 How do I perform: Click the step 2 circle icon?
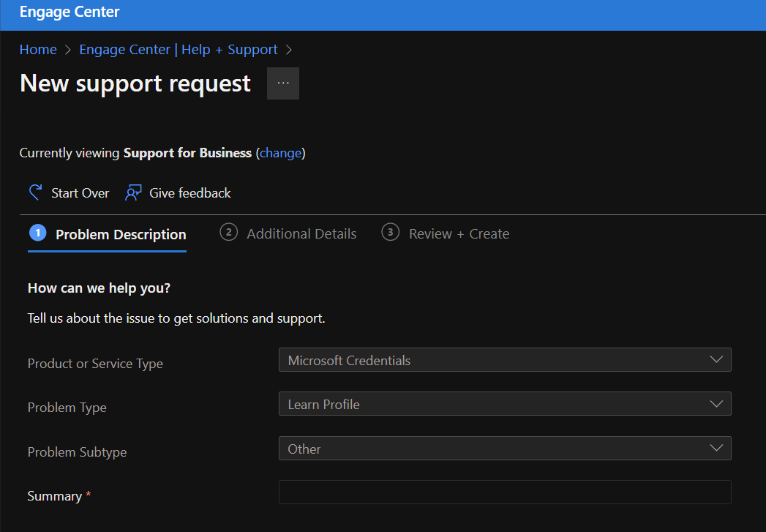(228, 232)
